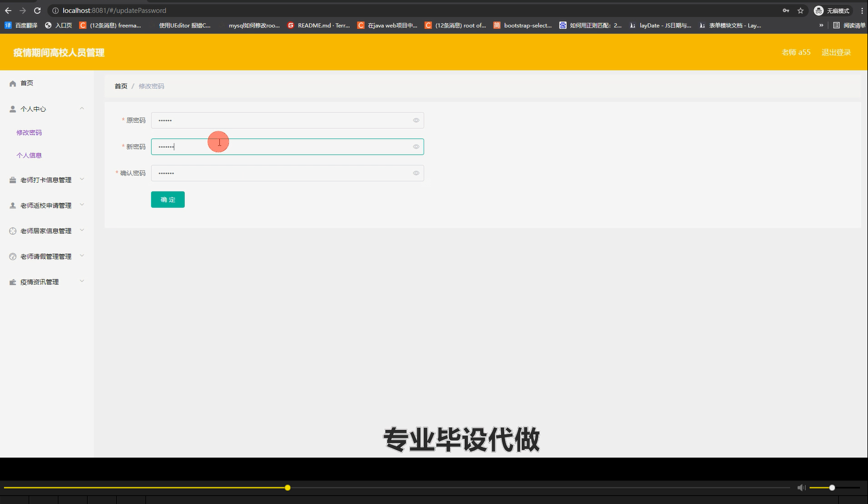Reload the page with the refresh icon

click(37, 10)
